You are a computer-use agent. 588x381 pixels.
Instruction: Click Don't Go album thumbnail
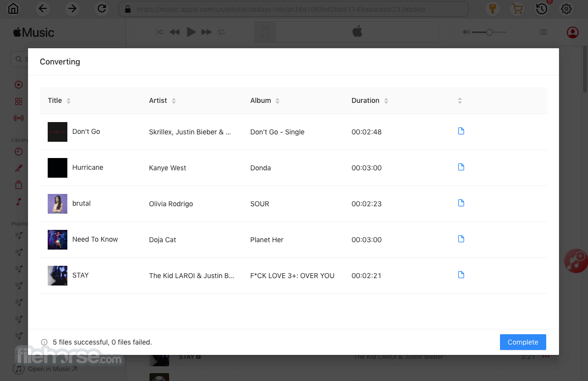coord(58,132)
